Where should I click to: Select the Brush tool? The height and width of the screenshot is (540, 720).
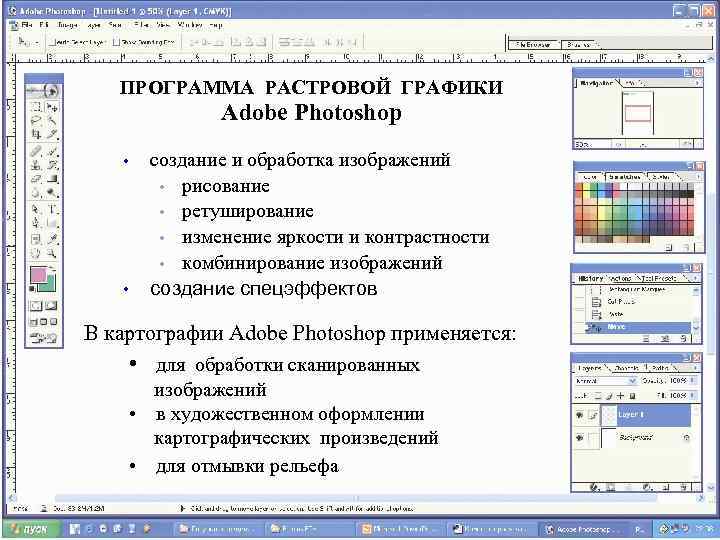coord(52,151)
